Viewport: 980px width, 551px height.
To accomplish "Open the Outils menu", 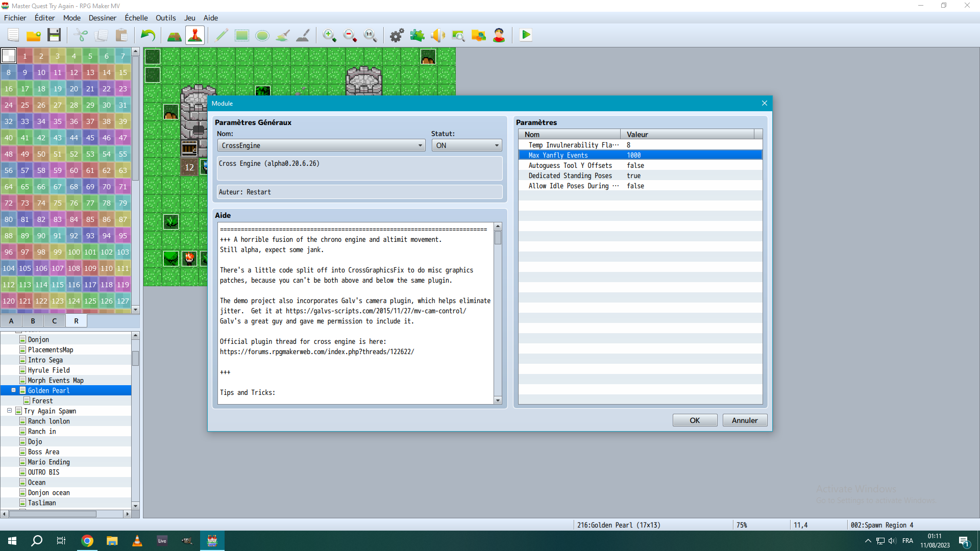I will (x=166, y=18).
